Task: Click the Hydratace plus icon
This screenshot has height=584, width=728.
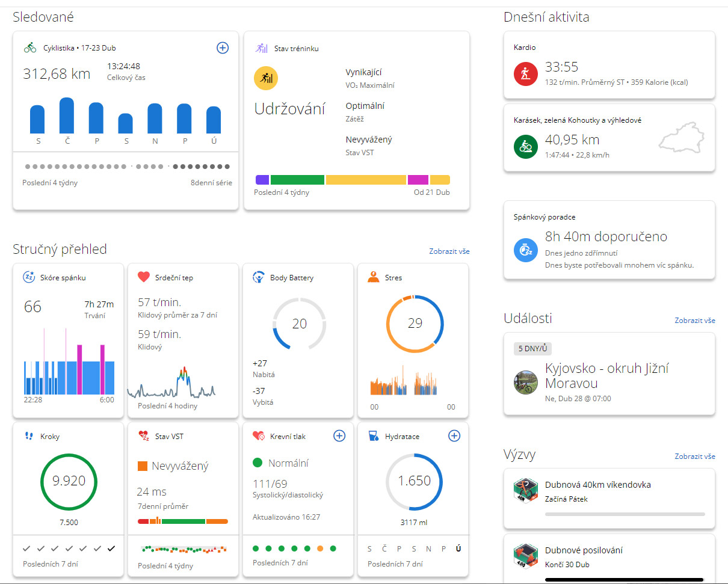Action: [454, 436]
